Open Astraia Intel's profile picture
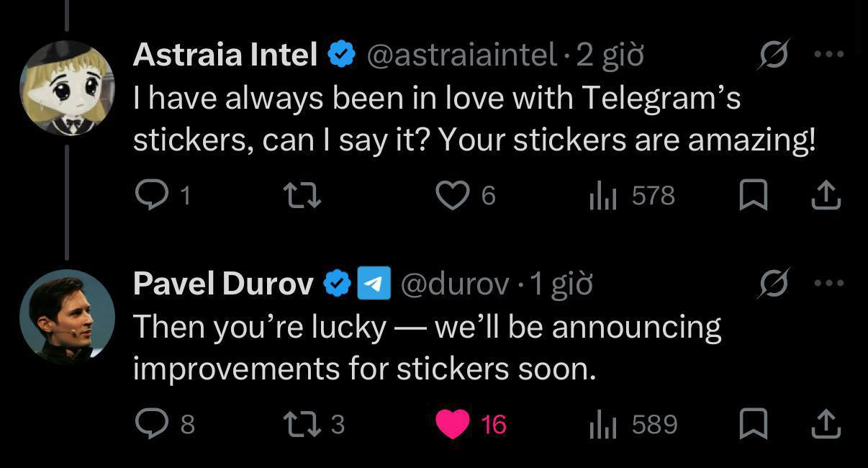 click(67, 88)
